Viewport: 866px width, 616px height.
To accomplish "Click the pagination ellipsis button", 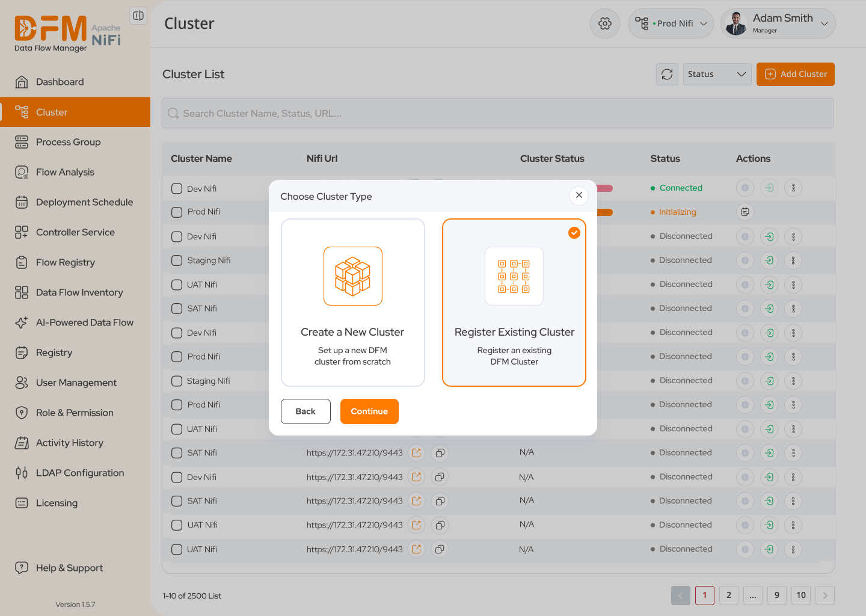I will pyautogui.click(x=753, y=596).
